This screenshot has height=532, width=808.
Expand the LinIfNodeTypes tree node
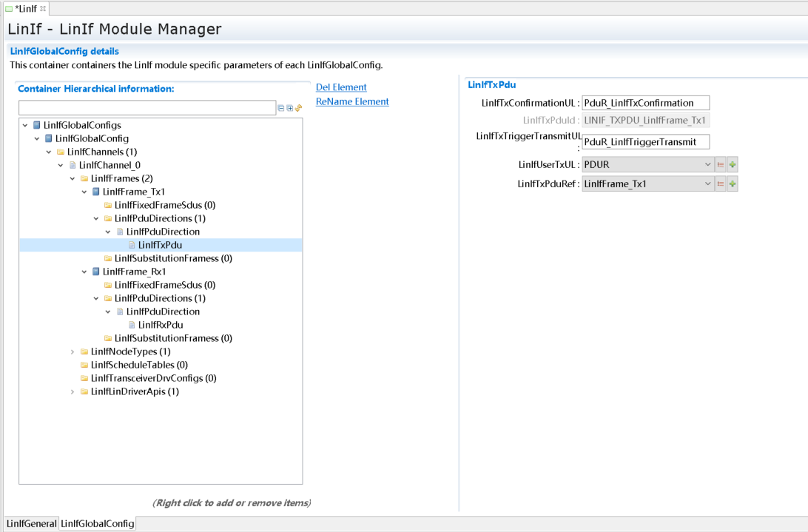pos(73,351)
